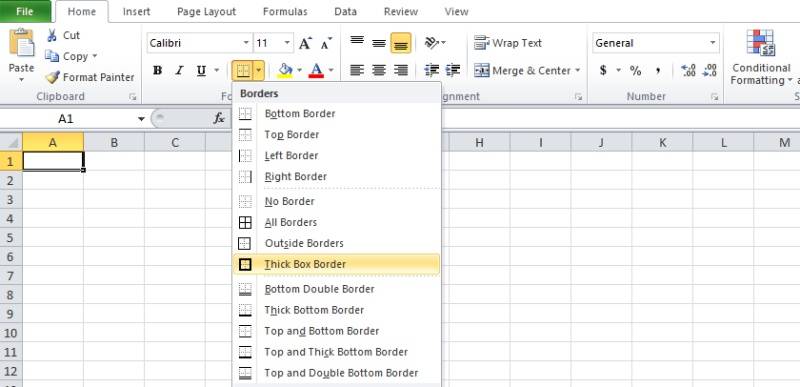Image resolution: width=800 pixels, height=387 pixels.
Task: Switch to the Data tab
Action: pyautogui.click(x=345, y=12)
